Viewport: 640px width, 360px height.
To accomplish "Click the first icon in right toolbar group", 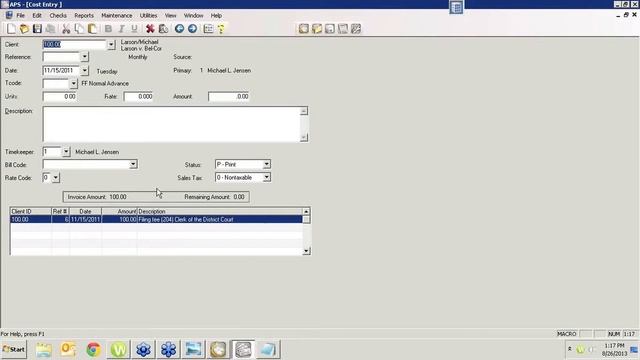I will pyautogui.click(x=304, y=29).
